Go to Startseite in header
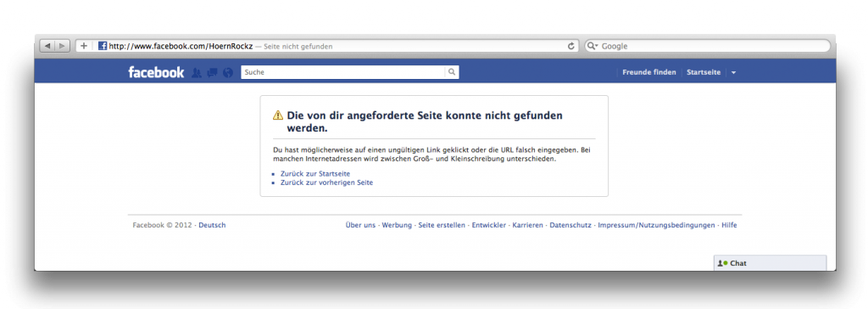868x309 pixels. click(x=704, y=72)
